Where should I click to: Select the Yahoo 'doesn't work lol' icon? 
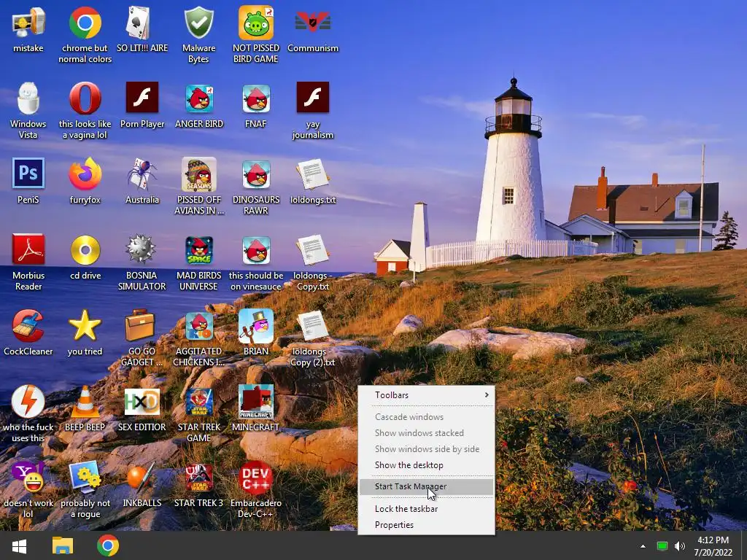(28, 477)
